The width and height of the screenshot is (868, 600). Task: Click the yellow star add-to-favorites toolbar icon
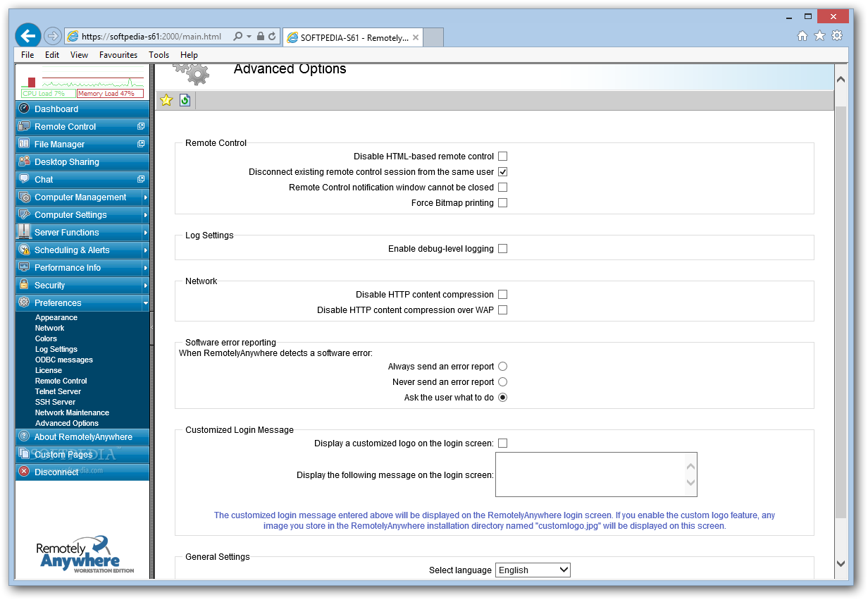coord(166,100)
